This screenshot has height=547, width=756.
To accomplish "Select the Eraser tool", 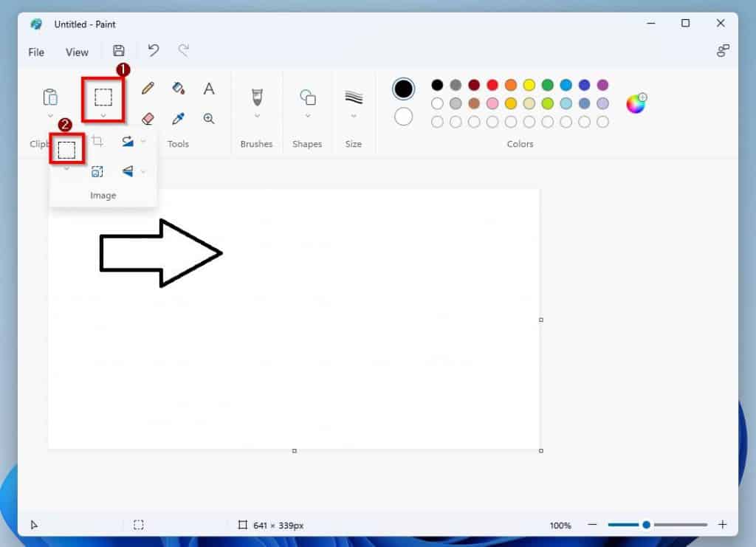I will pos(148,119).
